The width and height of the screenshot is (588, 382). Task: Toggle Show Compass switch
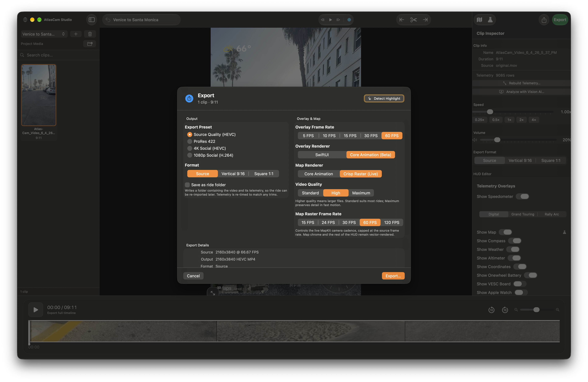pos(515,241)
